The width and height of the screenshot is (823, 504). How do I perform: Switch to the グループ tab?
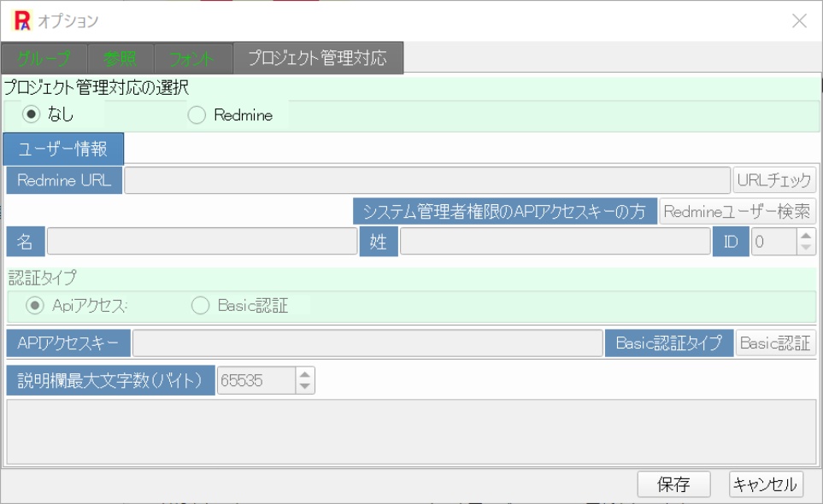44,58
